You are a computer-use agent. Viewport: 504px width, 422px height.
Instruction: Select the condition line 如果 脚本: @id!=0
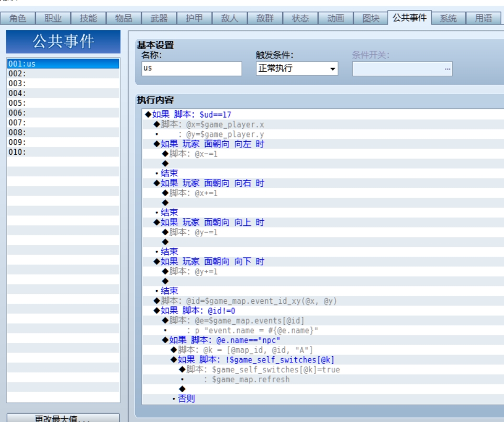[323, 311]
